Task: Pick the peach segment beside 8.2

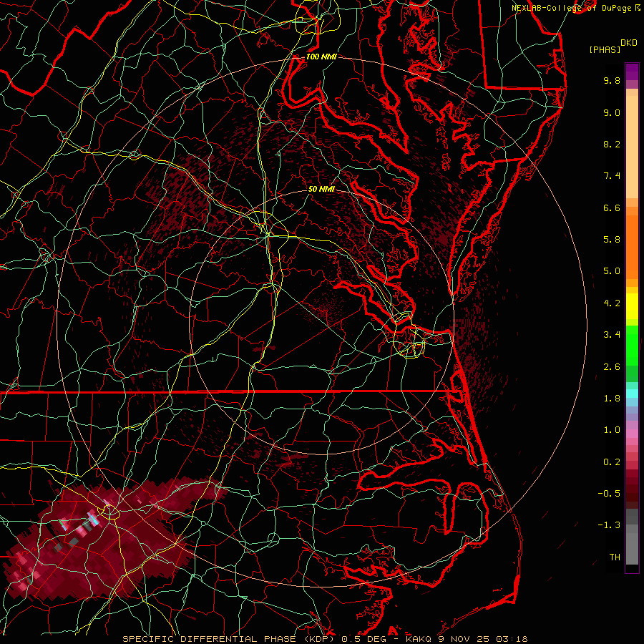Action: (x=632, y=147)
